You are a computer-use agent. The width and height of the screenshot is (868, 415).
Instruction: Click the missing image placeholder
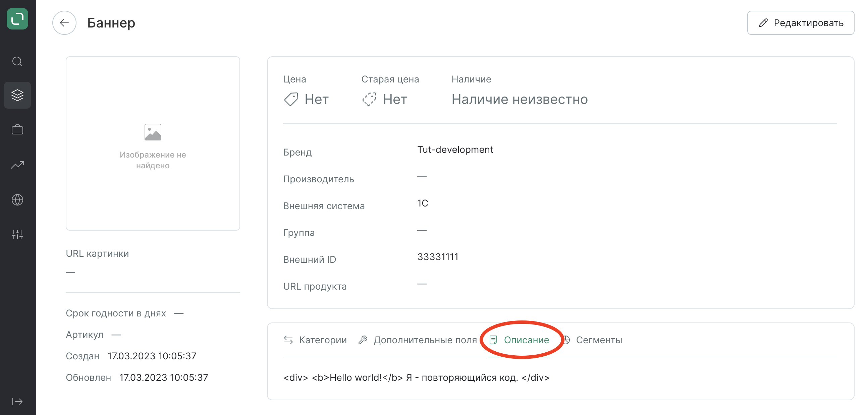[x=153, y=143]
